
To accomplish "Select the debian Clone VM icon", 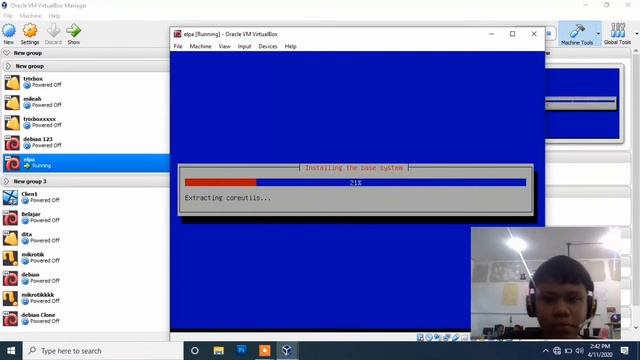I will click(x=10, y=318).
